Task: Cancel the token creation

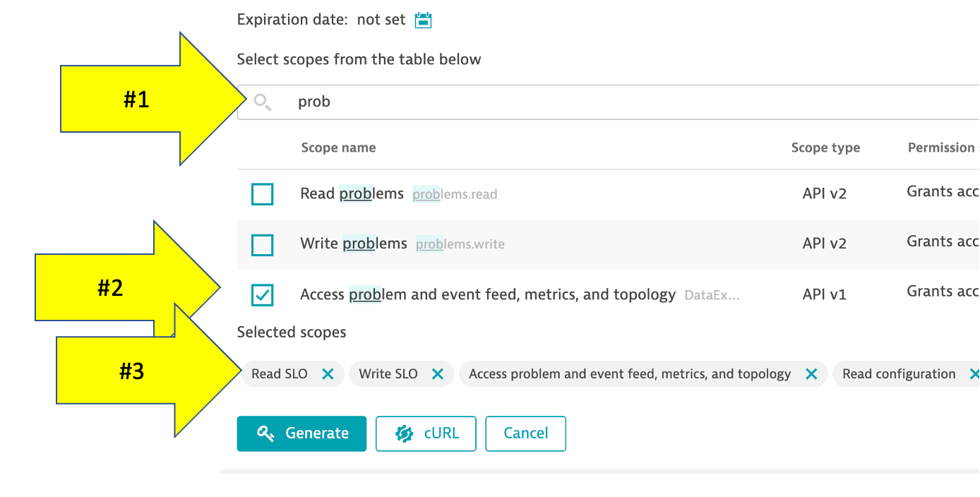Action: (x=525, y=433)
